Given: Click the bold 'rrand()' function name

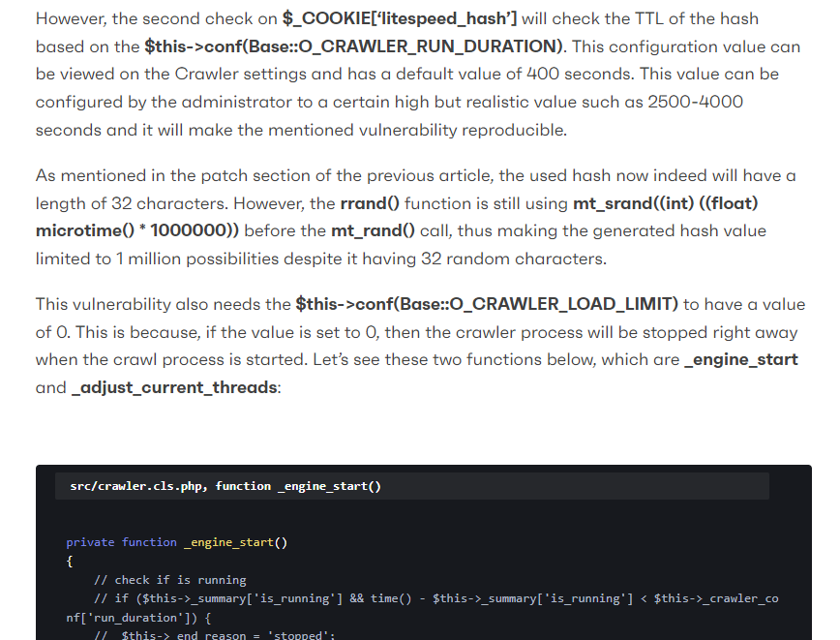Looking at the screenshot, I should pyautogui.click(x=370, y=203).
